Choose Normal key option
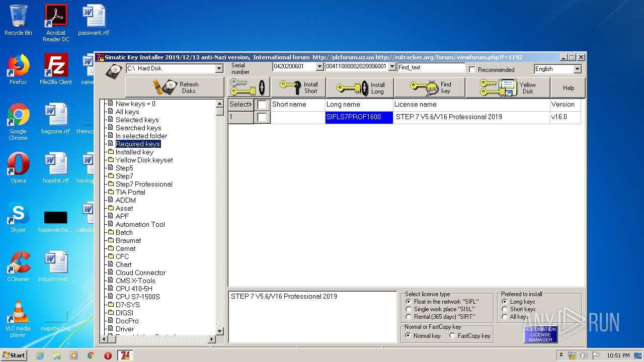Viewport: 644px width, 362px height. (408, 335)
